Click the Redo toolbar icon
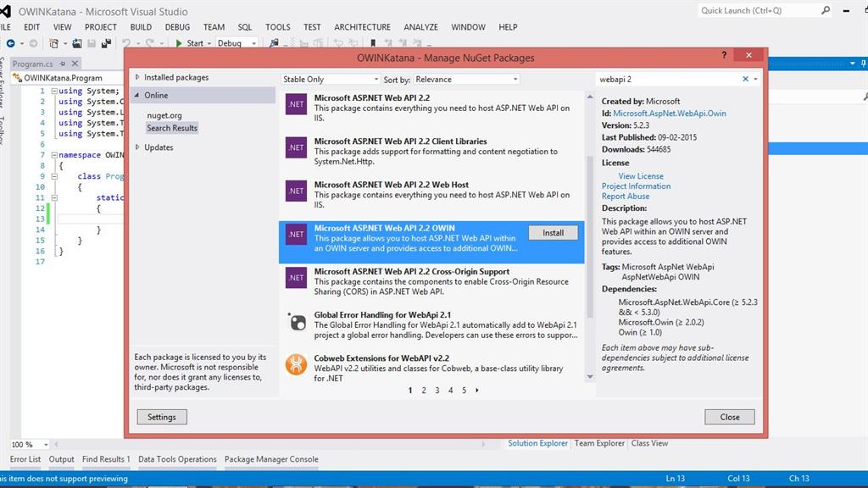The image size is (868, 488). click(150, 43)
